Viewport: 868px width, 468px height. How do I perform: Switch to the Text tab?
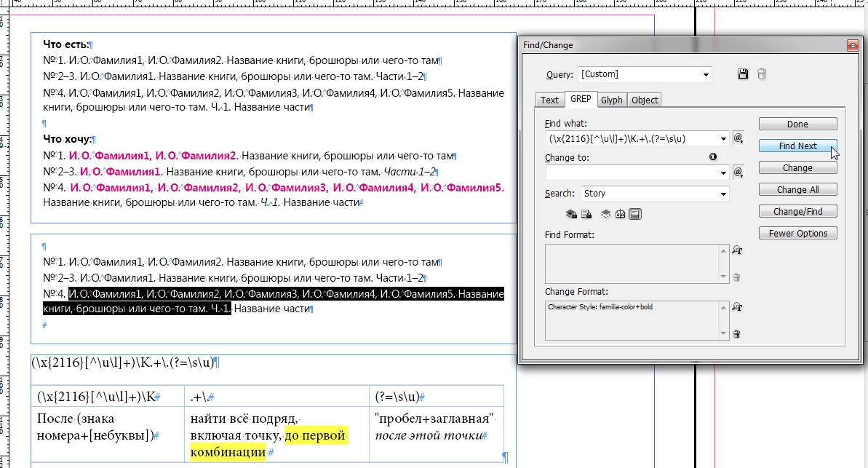pos(549,100)
